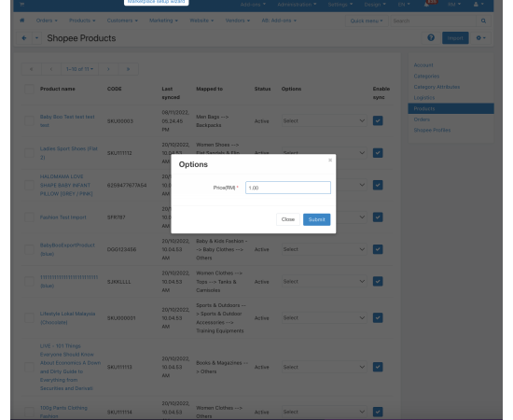Screen dimensions: 513x420
Task: Open the AB: Add-ons menu
Action: tap(279, 21)
